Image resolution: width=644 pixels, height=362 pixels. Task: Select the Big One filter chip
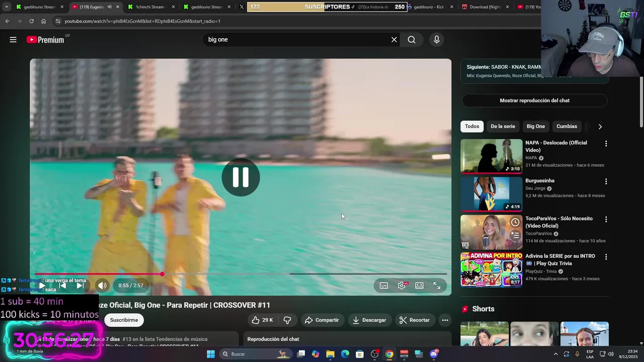tap(536, 126)
